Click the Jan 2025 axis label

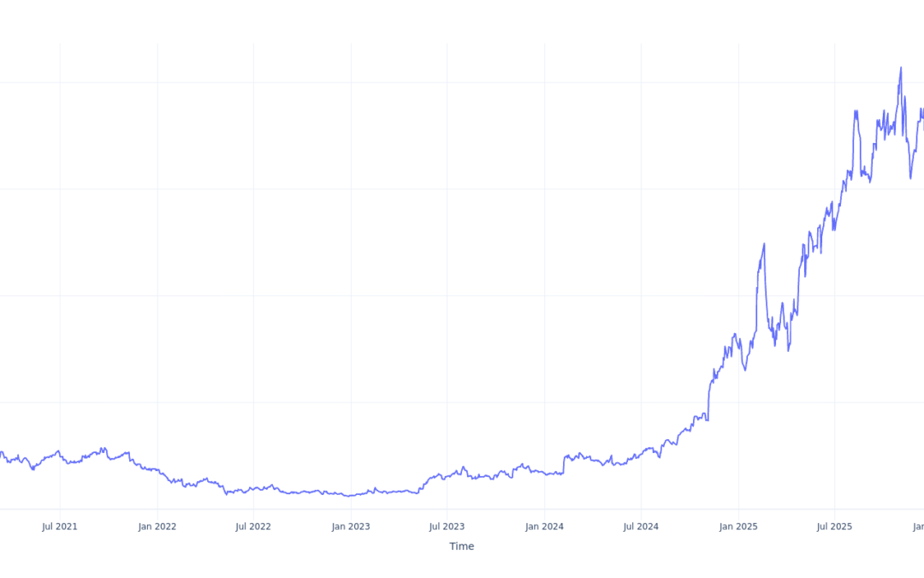point(738,527)
